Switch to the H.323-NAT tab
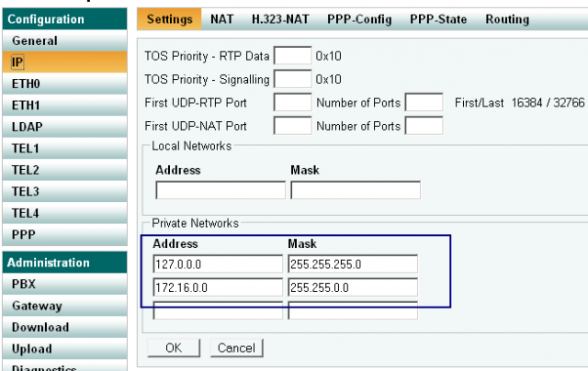 [x=280, y=19]
